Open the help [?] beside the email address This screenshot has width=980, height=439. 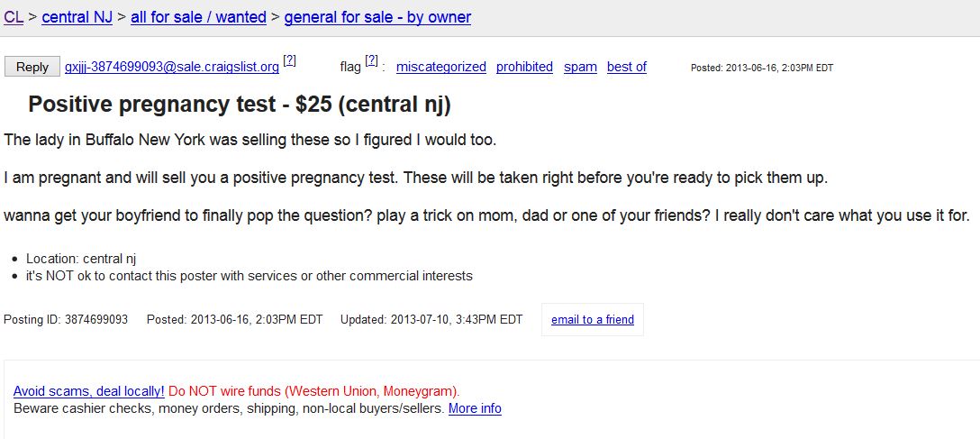(289, 60)
